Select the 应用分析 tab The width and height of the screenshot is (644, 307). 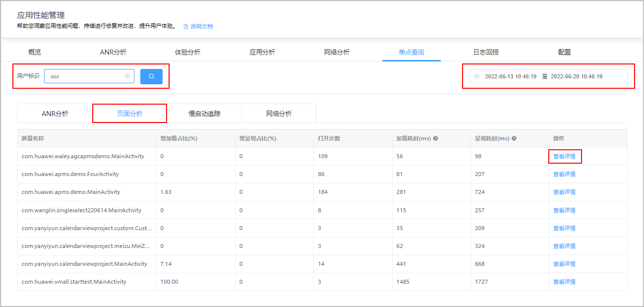[262, 52]
